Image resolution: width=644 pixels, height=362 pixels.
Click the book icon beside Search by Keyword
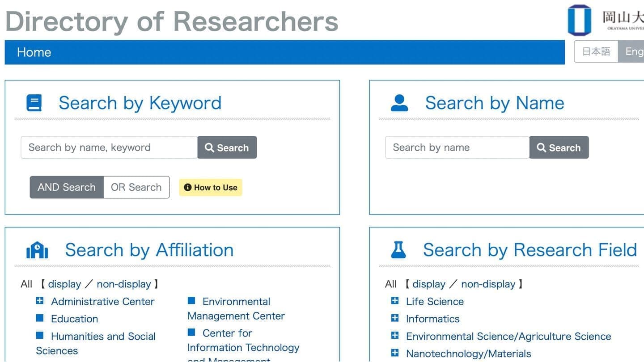[x=34, y=103]
